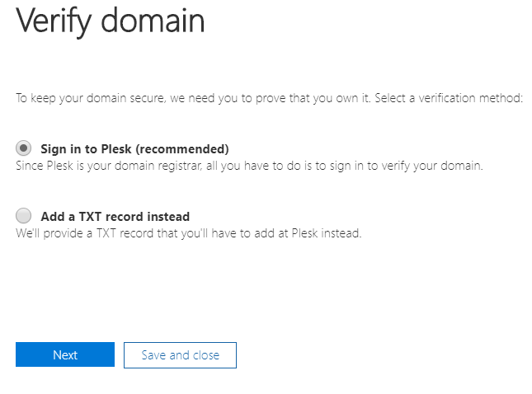Click the "Sign in to Plesk (recommended)" label

[134, 149]
